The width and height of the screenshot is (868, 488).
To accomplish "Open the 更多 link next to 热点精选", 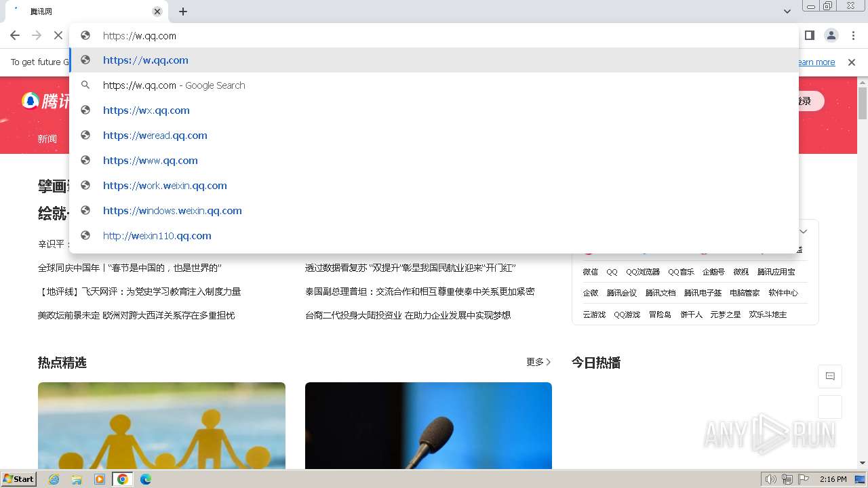I will (x=538, y=363).
